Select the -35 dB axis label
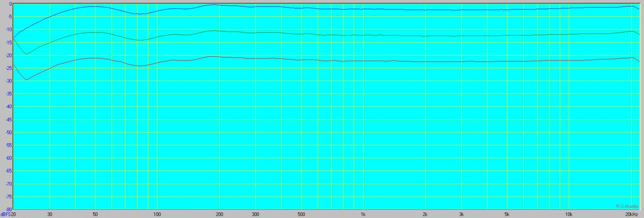644x218 pixels. 8,94
